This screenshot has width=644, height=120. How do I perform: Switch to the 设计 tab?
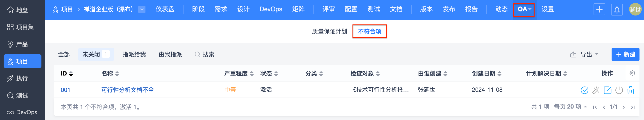243,9
